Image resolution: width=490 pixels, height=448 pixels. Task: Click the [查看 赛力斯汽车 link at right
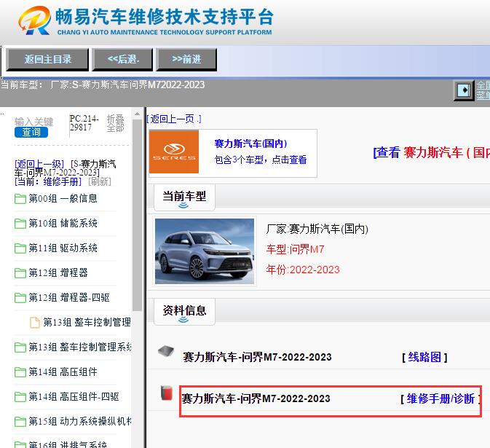coord(431,152)
